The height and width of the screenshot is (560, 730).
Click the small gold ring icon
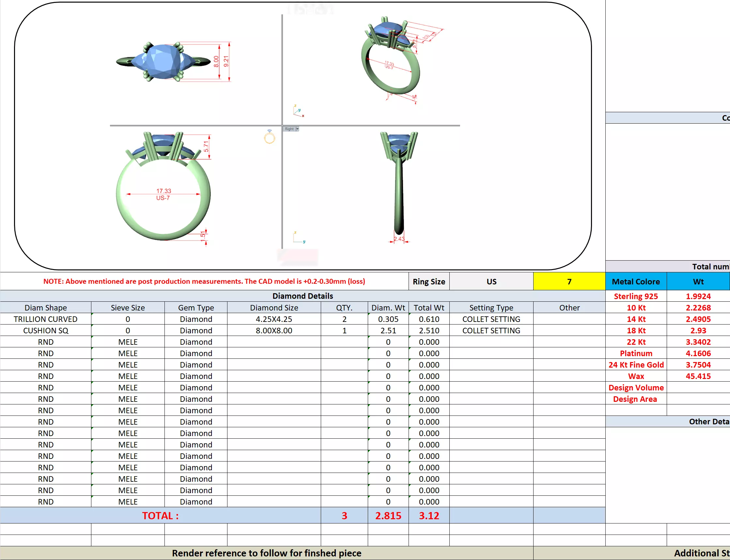pos(270,137)
